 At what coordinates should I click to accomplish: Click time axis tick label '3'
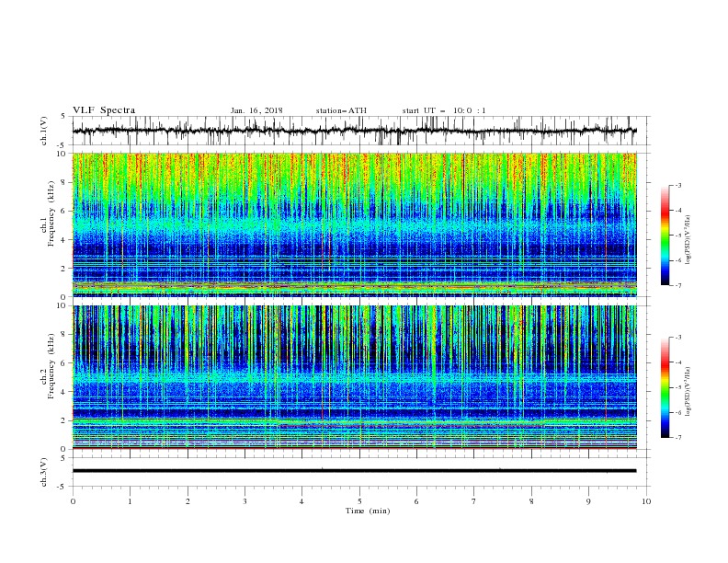(x=245, y=501)
